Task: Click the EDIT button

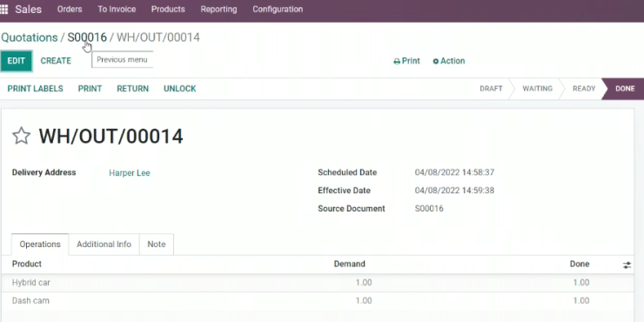Action: click(x=16, y=61)
